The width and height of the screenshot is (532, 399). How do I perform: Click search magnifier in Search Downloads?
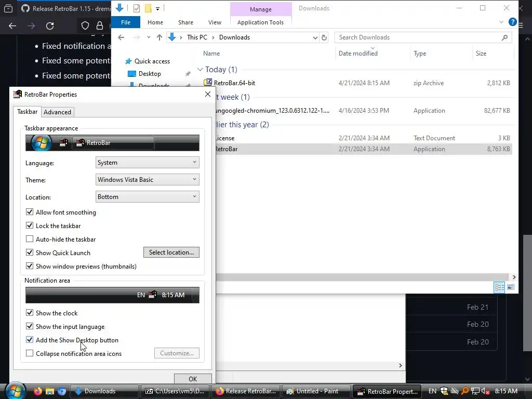tap(504, 37)
